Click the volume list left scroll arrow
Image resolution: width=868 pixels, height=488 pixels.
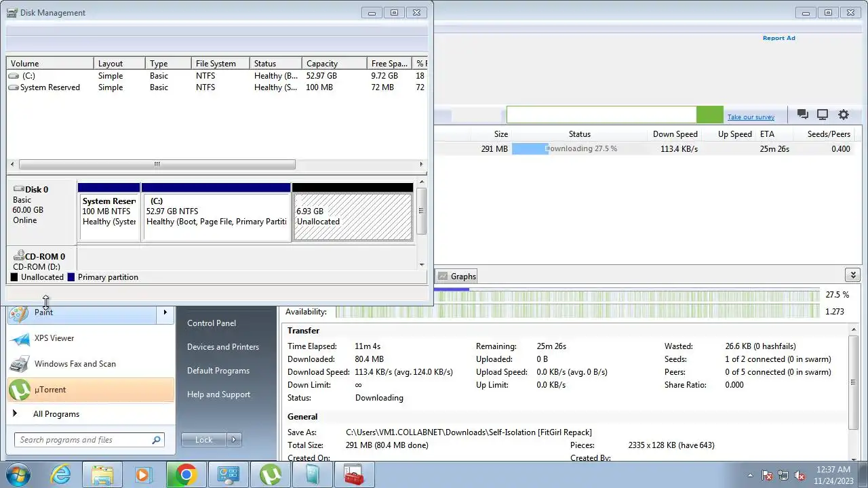(x=12, y=164)
